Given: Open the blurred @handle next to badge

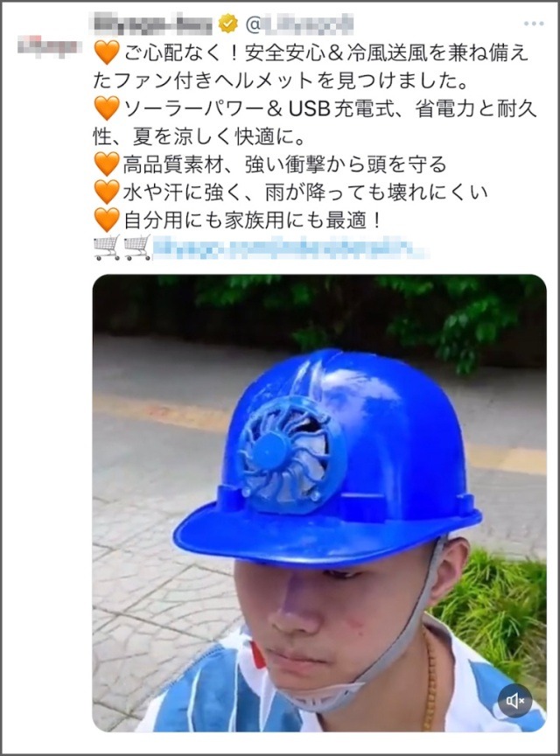Looking at the screenshot, I should pos(299,24).
